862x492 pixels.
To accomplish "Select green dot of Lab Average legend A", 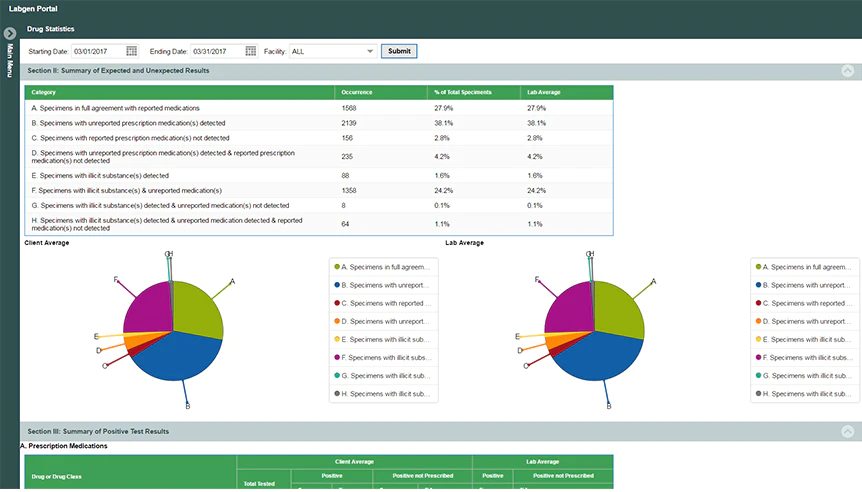I will (759, 267).
